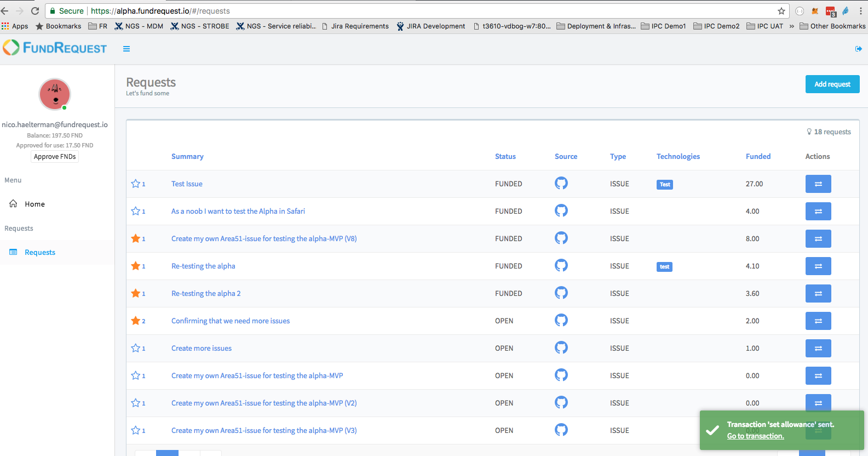Viewport: 868px width, 456px height.
Task: Open the Other Bookmarks folder
Action: tap(832, 26)
